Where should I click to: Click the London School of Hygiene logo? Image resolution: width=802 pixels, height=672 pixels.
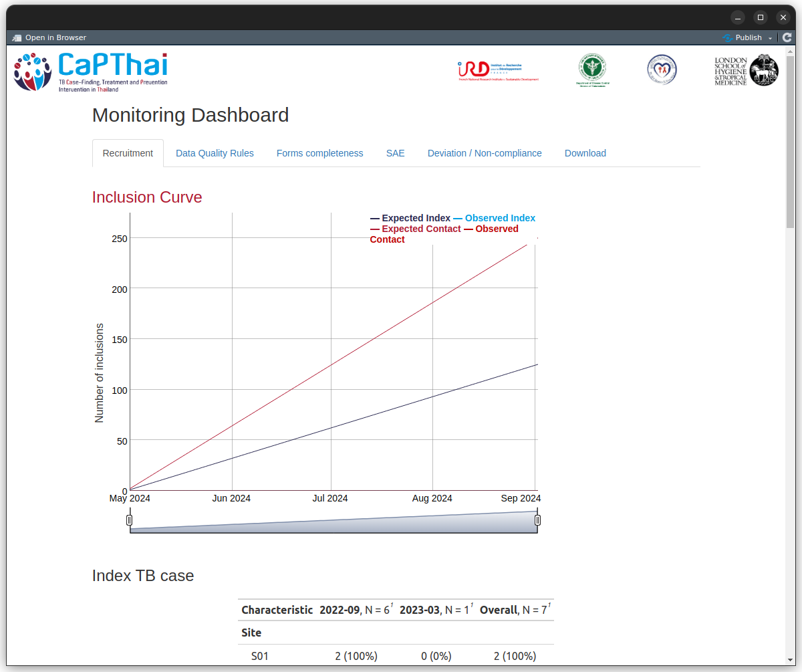[747, 71]
